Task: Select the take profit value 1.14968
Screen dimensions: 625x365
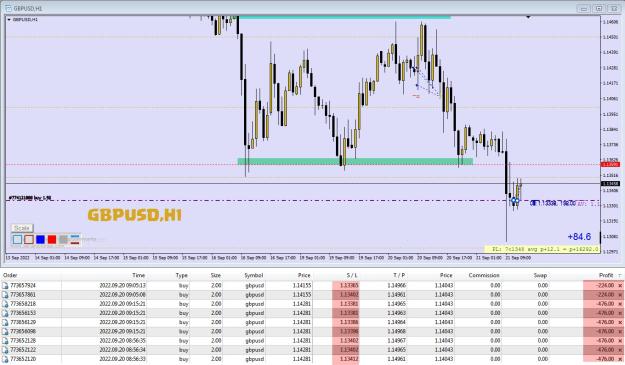Action: 396,332
